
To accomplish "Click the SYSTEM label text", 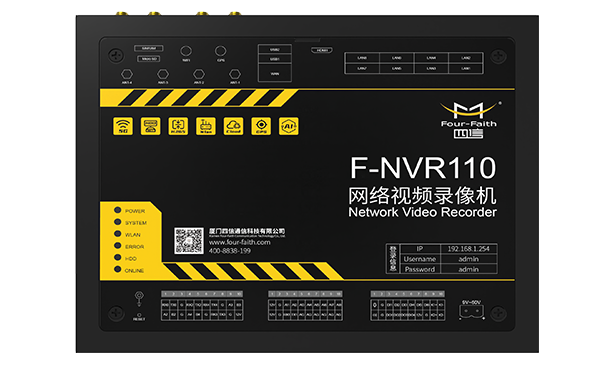I will 136,223.
